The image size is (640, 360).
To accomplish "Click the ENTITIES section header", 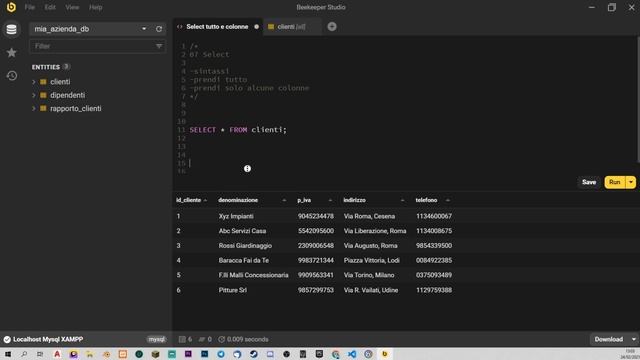I will 46,67.
